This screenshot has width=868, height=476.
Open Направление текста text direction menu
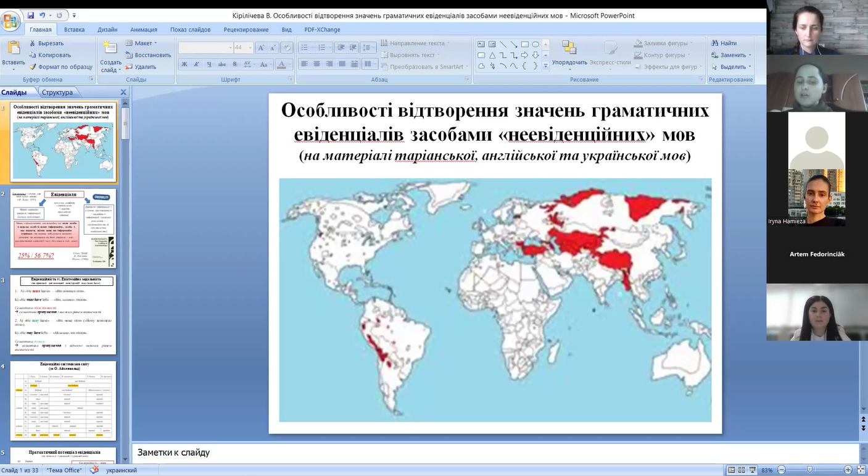pyautogui.click(x=414, y=43)
